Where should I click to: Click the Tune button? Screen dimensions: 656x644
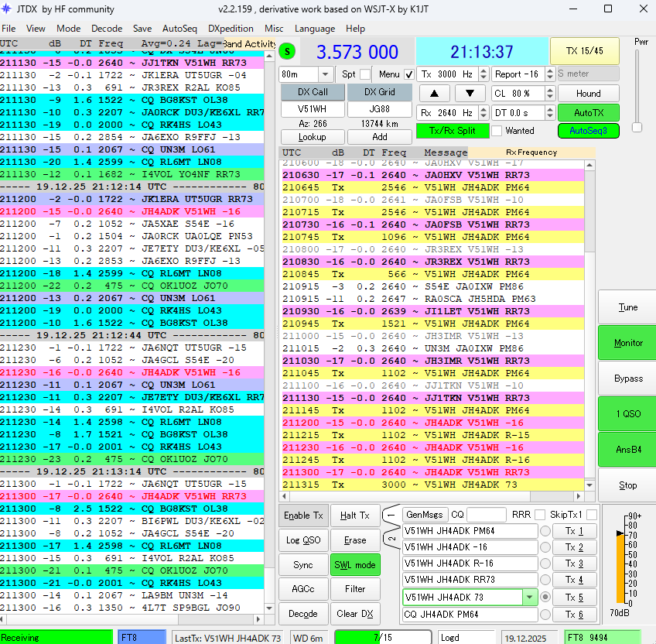(x=627, y=307)
